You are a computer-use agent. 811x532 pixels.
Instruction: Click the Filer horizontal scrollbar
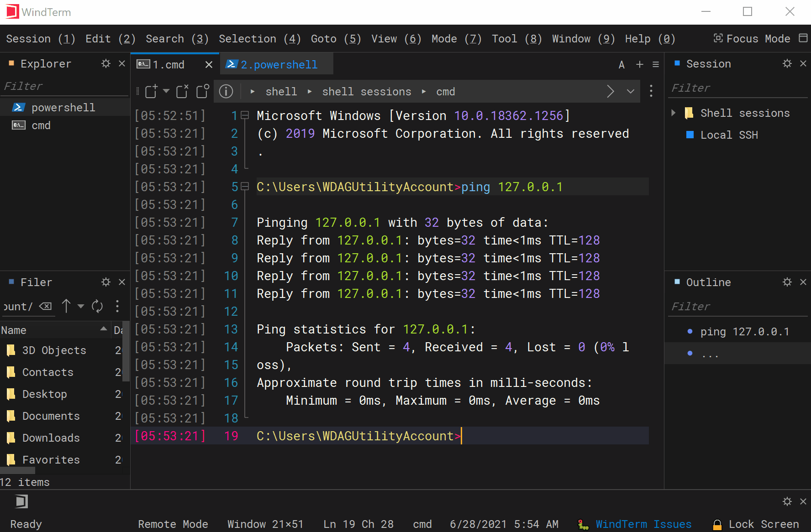click(17, 470)
